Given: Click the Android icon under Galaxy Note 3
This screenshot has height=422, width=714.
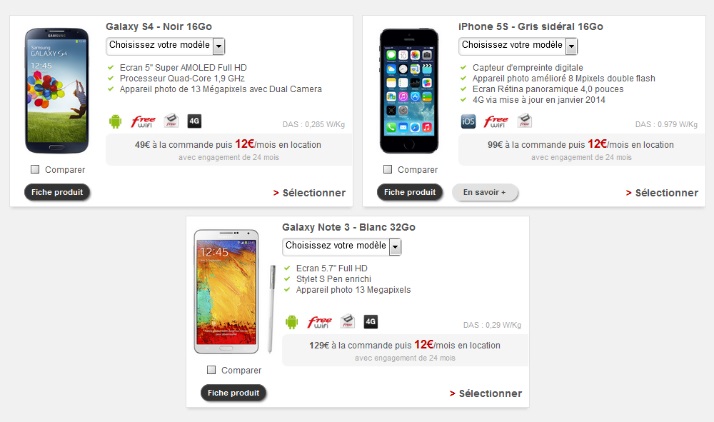Looking at the screenshot, I should pyautogui.click(x=291, y=322).
